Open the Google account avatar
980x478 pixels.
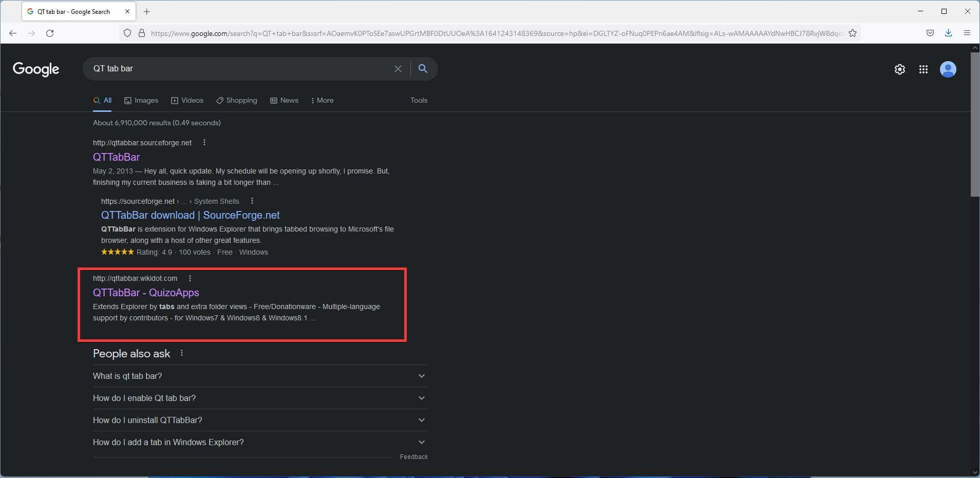[x=948, y=69]
